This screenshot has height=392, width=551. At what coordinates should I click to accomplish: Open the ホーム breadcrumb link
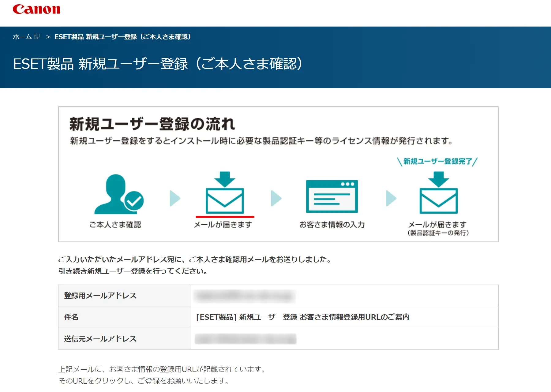click(x=22, y=37)
